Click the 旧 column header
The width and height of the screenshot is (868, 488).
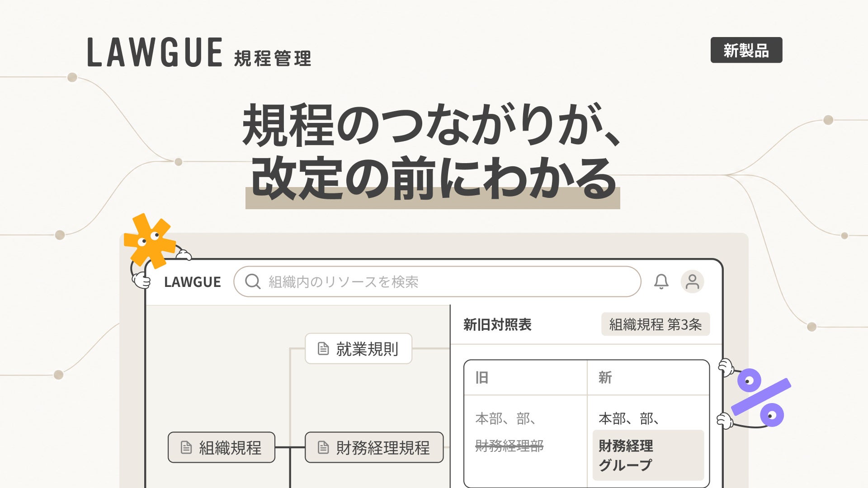point(482,377)
